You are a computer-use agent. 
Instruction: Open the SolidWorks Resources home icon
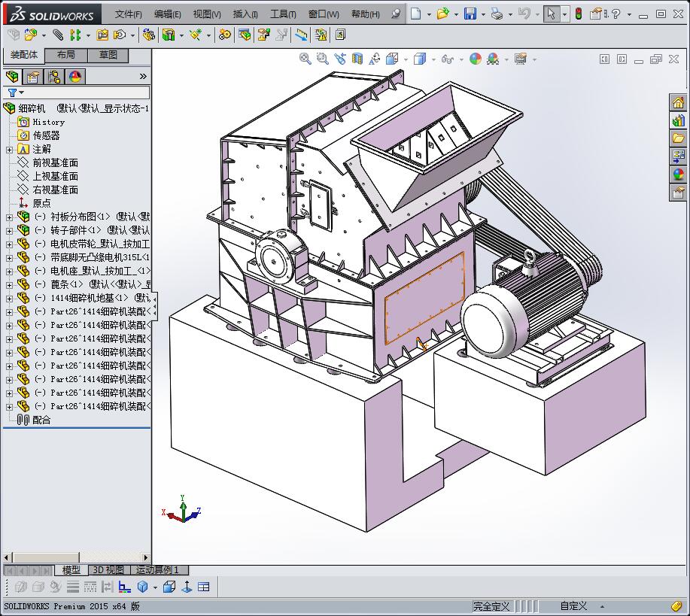pos(678,102)
